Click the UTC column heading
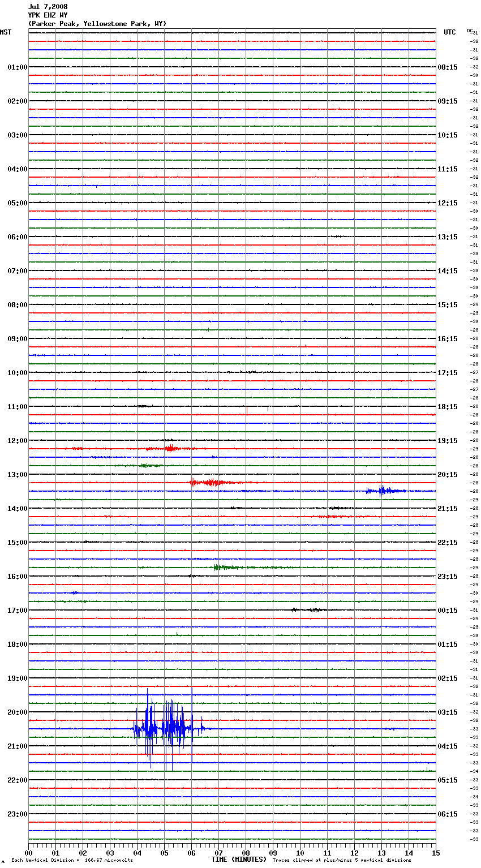The image size is (481, 868). pyautogui.click(x=450, y=32)
